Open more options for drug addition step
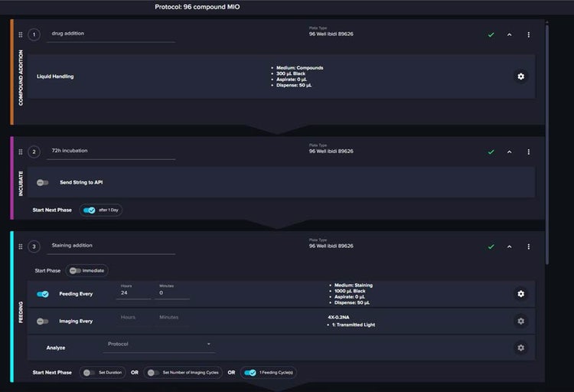Image resolution: width=574 pixels, height=392 pixels. click(x=528, y=34)
